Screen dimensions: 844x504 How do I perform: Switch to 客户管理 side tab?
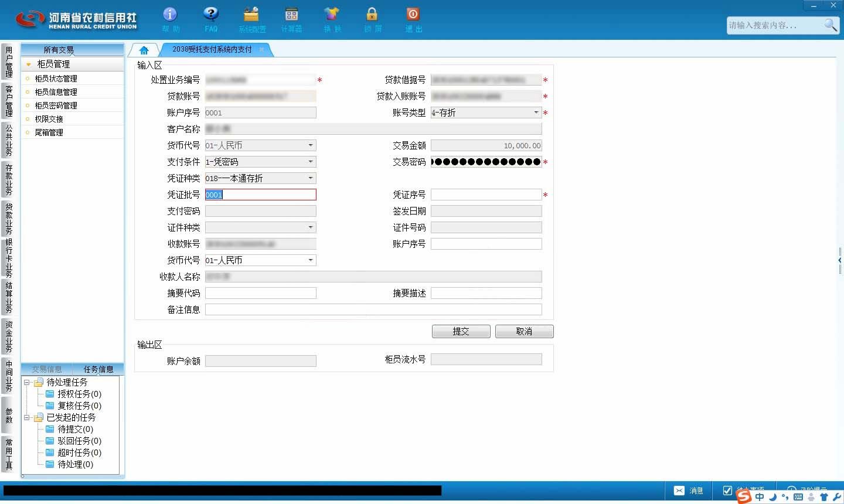(x=8, y=101)
